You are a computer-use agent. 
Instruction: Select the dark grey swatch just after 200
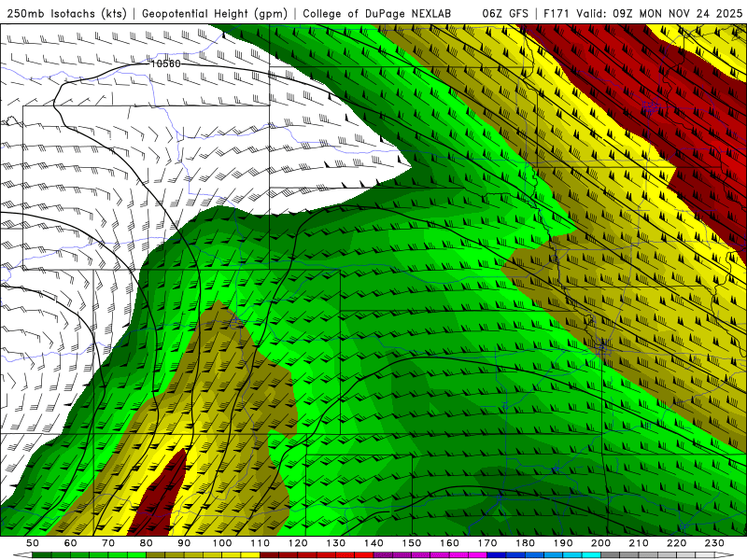(x=610, y=555)
